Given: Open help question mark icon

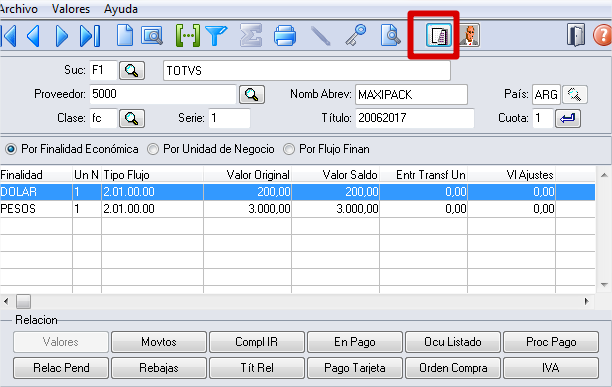Looking at the screenshot, I should click(602, 36).
